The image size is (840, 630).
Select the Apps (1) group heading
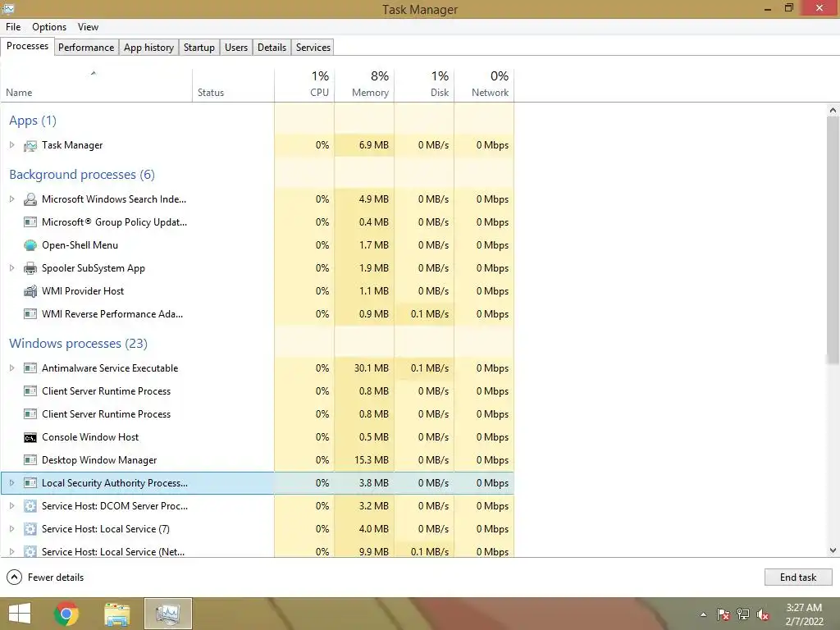tap(33, 121)
